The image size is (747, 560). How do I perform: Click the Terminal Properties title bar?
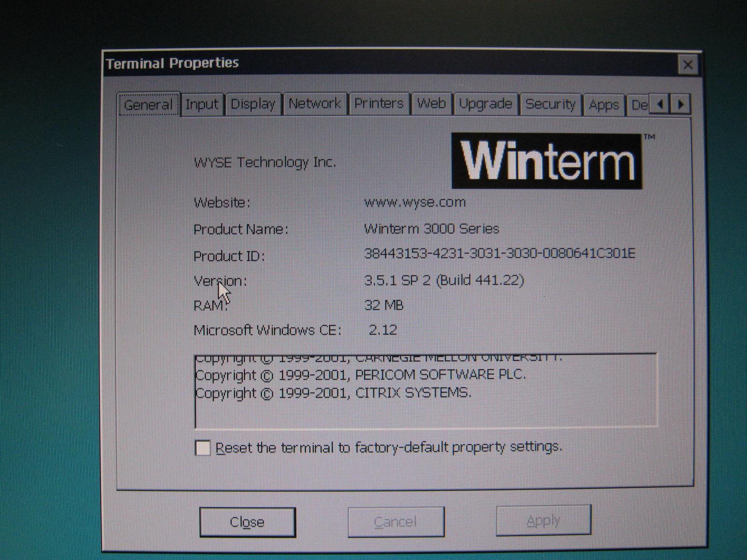click(390, 64)
